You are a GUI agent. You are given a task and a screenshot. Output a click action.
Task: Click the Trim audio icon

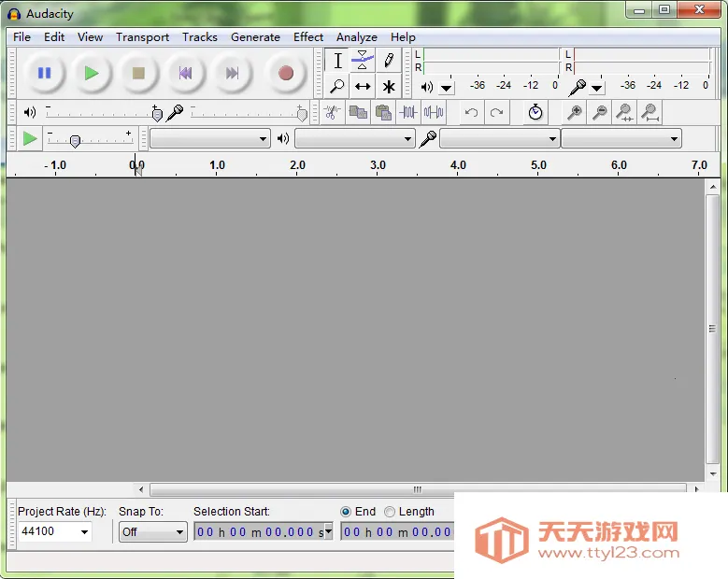click(408, 112)
